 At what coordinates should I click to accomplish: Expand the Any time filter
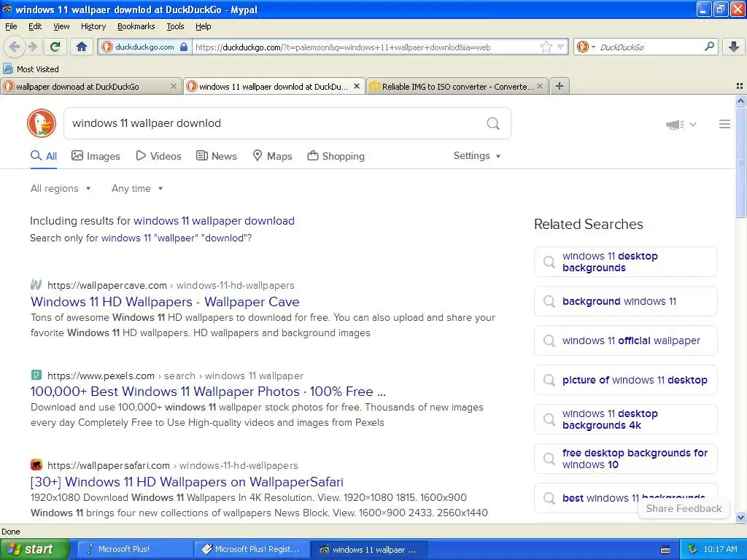tap(137, 188)
